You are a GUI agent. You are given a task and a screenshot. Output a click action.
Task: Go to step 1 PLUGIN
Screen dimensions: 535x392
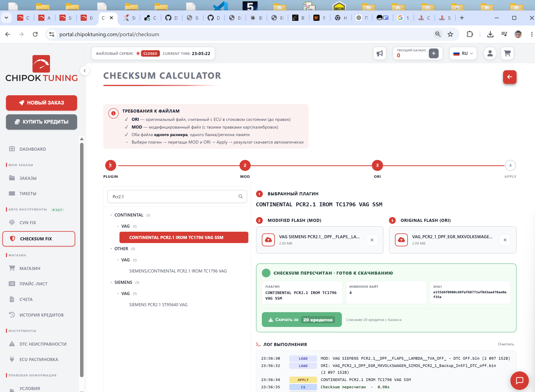(x=110, y=165)
